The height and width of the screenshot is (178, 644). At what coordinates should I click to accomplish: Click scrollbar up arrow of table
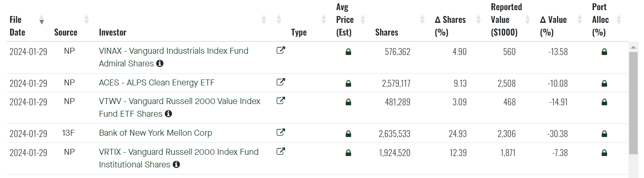point(633,47)
